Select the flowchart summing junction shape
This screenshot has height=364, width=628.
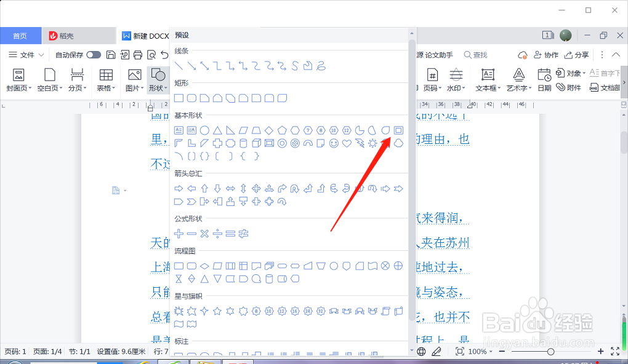click(x=385, y=266)
